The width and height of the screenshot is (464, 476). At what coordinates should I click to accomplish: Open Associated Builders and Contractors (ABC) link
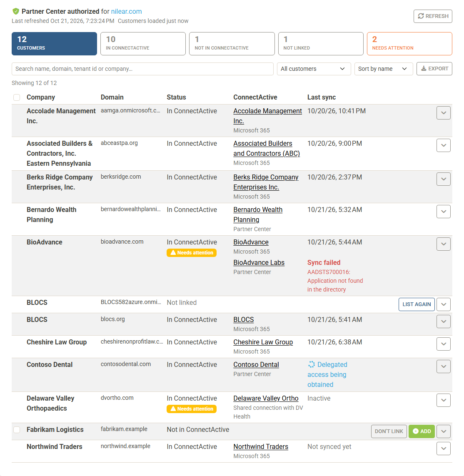(x=266, y=148)
